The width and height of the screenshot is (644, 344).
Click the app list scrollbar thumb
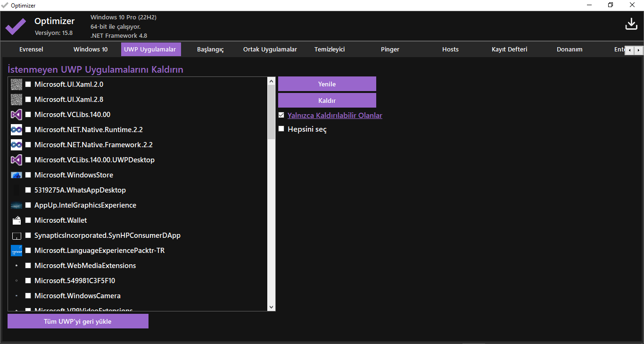[271, 112]
